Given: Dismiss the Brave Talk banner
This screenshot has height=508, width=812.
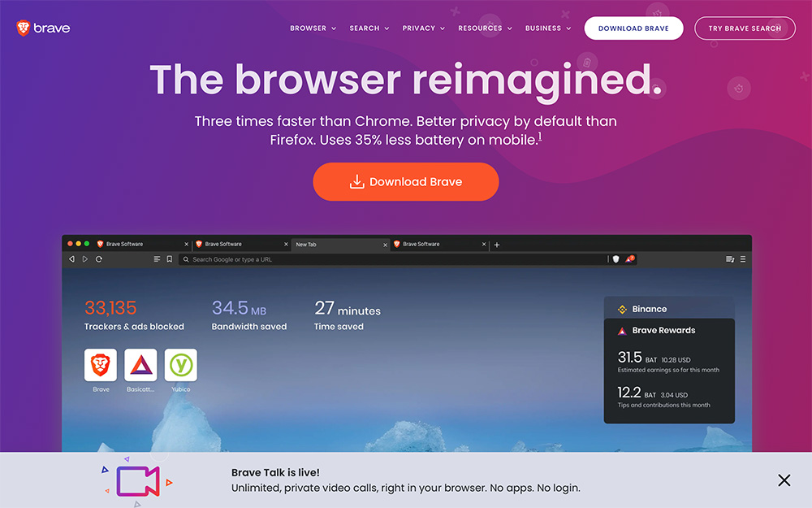Looking at the screenshot, I should (x=784, y=480).
